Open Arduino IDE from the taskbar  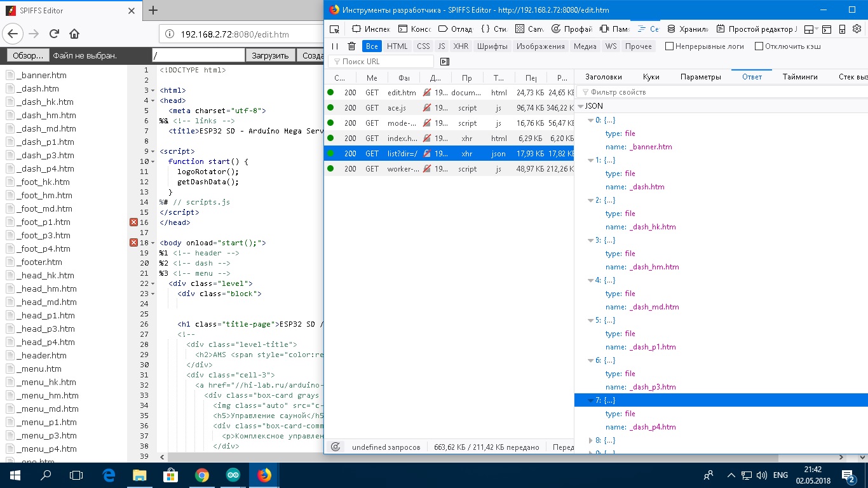pyautogui.click(x=233, y=475)
